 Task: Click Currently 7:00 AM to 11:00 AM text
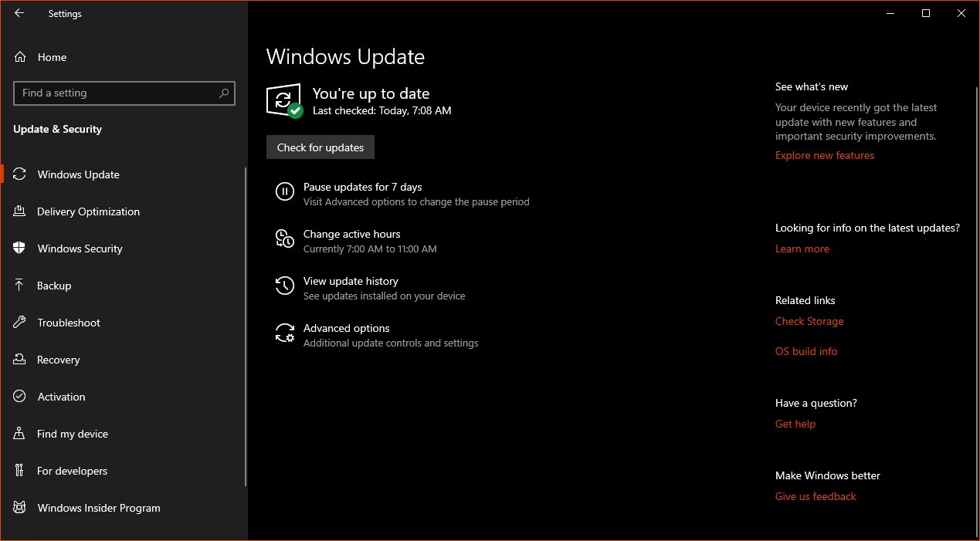click(x=370, y=249)
